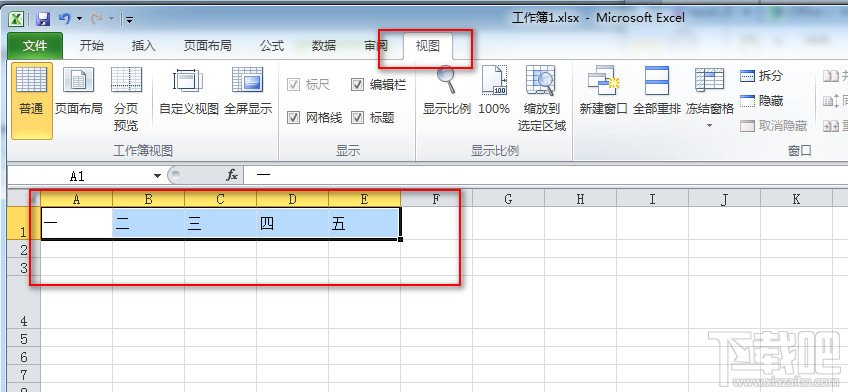The image size is (848, 392).
Task: Open the Customize Quick Access Toolbar dropdown
Action: tap(129, 20)
